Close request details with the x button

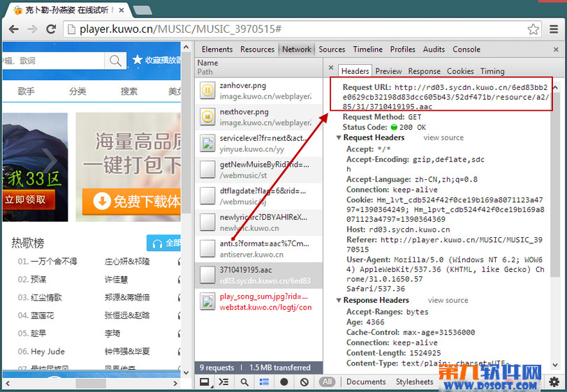331,71
